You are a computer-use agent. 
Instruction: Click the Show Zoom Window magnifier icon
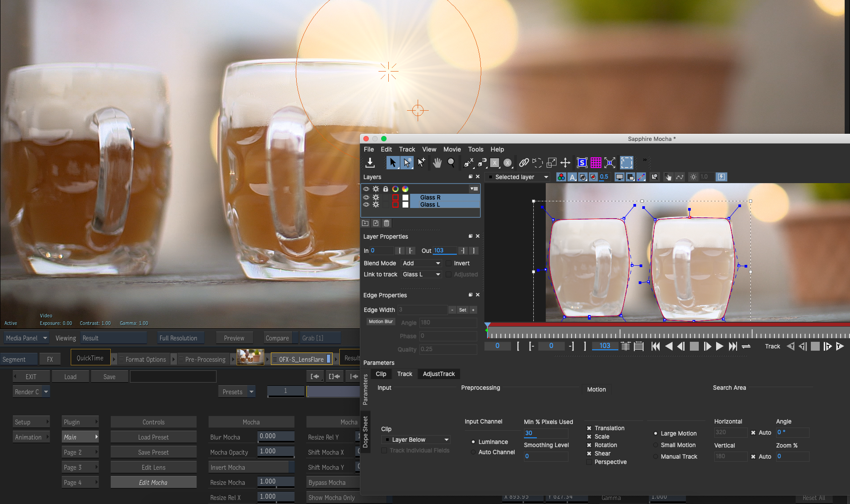coord(655,177)
